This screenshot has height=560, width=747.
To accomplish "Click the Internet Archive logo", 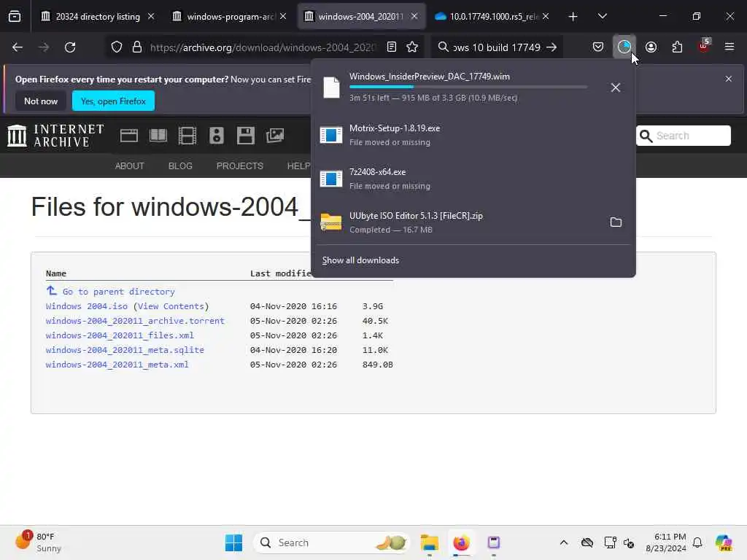I will [55, 136].
